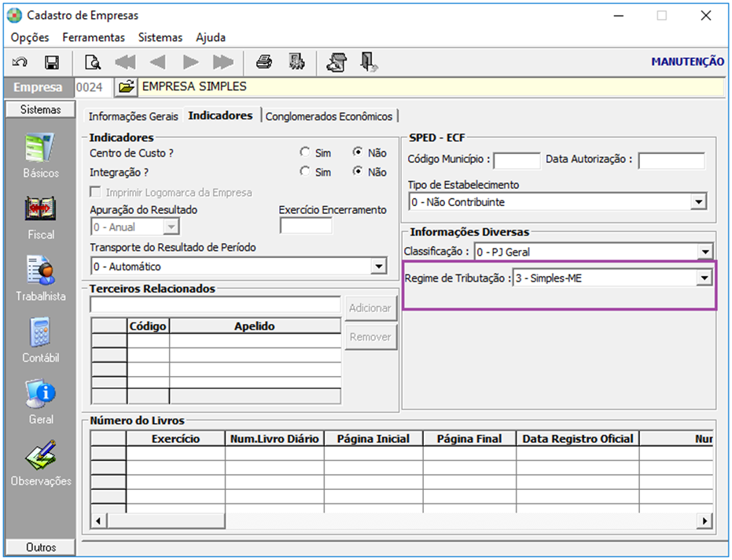The height and width of the screenshot is (560, 732).
Task: Click the Cadastro de Empresas title icon
Action: click(x=14, y=16)
